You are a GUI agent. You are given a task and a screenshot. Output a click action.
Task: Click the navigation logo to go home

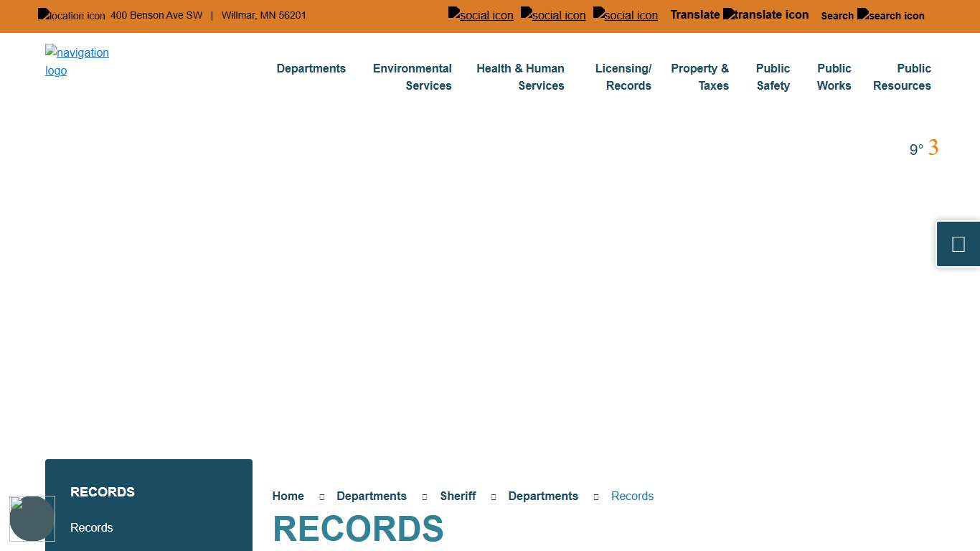[x=77, y=62]
